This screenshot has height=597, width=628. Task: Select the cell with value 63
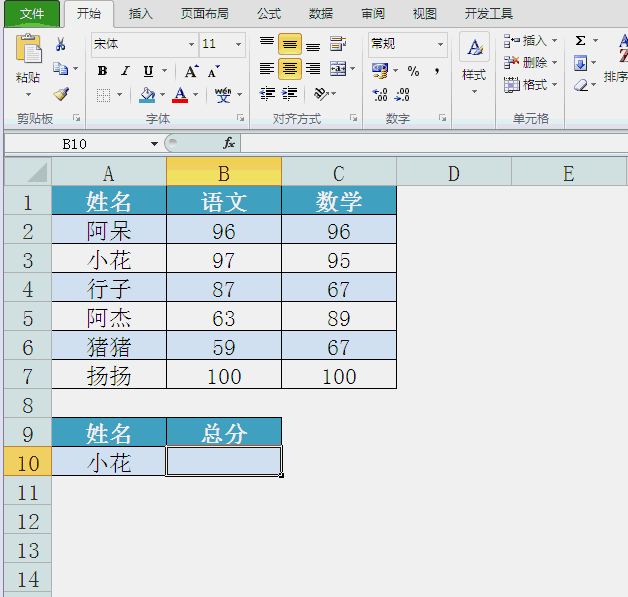pyautogui.click(x=224, y=316)
